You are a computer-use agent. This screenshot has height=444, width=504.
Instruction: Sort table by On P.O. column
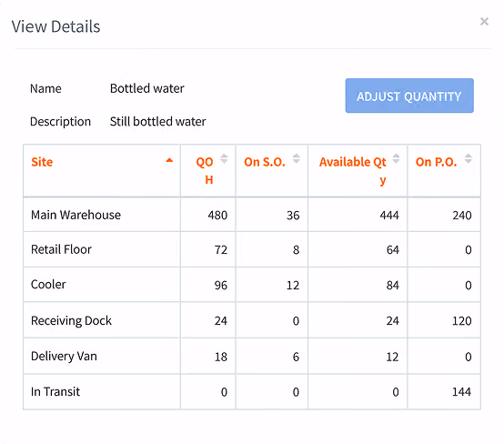tap(469, 159)
